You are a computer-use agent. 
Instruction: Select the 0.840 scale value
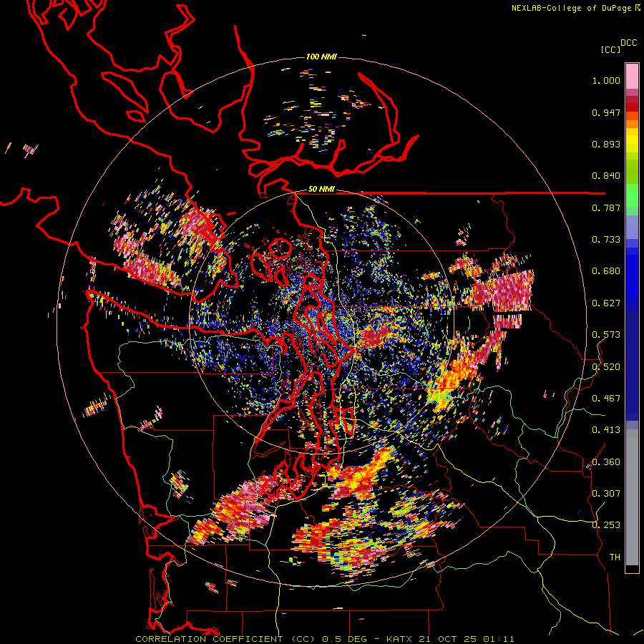[x=606, y=176]
